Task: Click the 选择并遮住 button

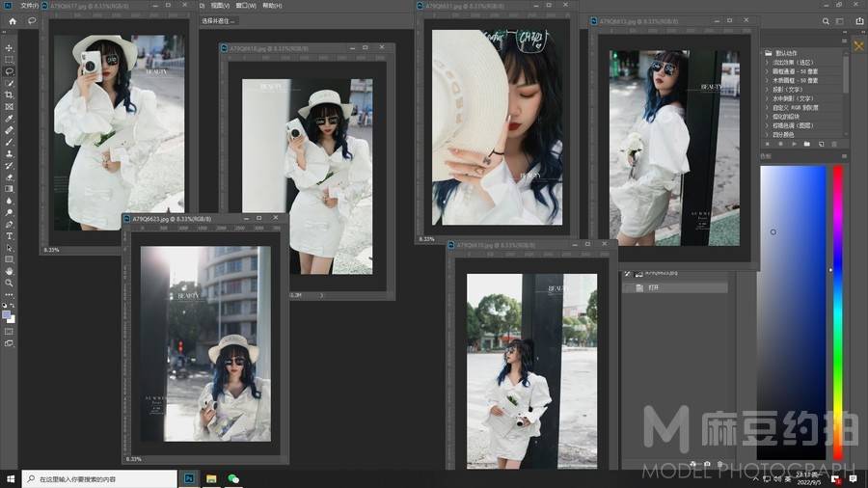Action: [218, 21]
